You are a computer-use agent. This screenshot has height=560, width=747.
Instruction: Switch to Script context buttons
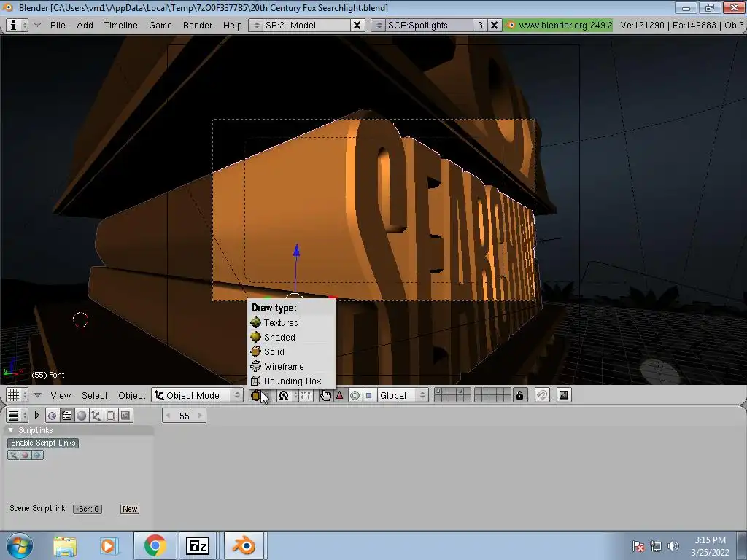pos(66,416)
